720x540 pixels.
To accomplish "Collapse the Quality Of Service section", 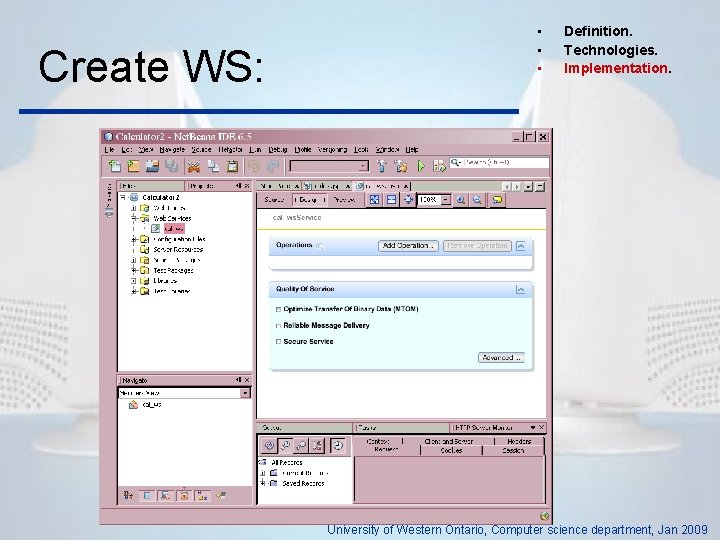I will tap(520, 290).
